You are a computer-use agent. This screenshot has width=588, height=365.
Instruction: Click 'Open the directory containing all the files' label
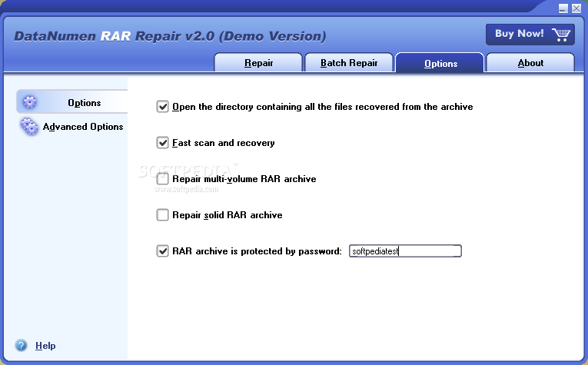coord(323,107)
